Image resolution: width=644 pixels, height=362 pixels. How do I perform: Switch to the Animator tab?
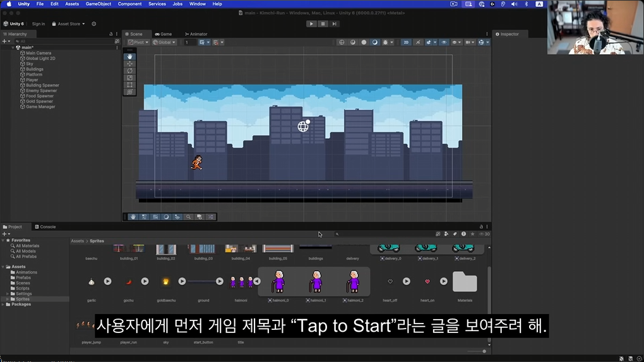point(196,34)
